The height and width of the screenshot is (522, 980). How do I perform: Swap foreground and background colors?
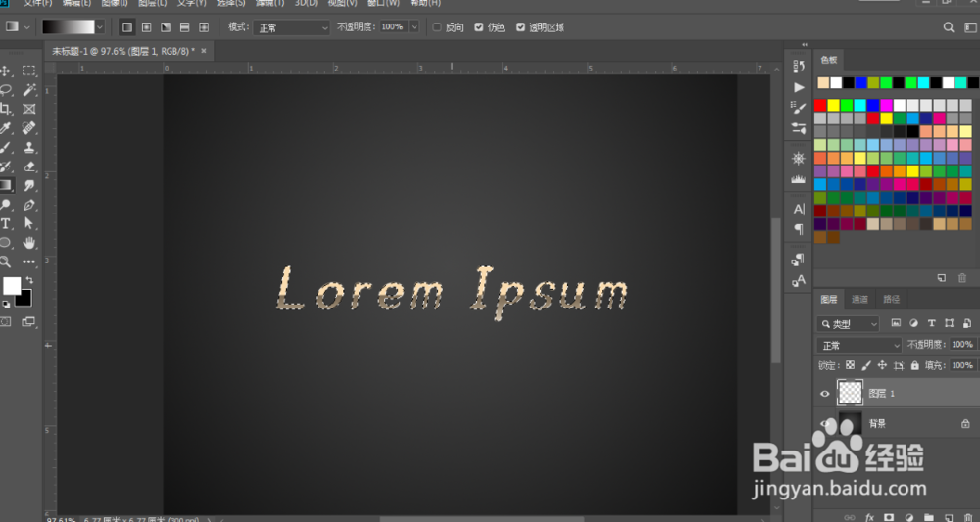click(29, 280)
